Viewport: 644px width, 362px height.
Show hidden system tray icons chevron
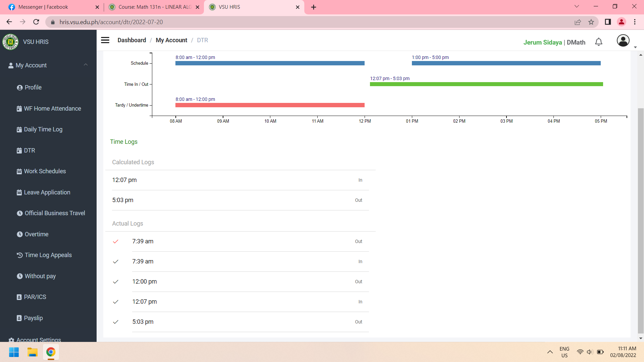(x=550, y=352)
